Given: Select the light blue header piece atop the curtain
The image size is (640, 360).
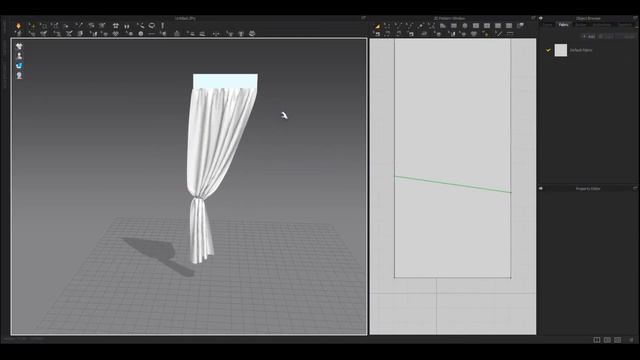Looking at the screenshot, I should [x=225, y=81].
